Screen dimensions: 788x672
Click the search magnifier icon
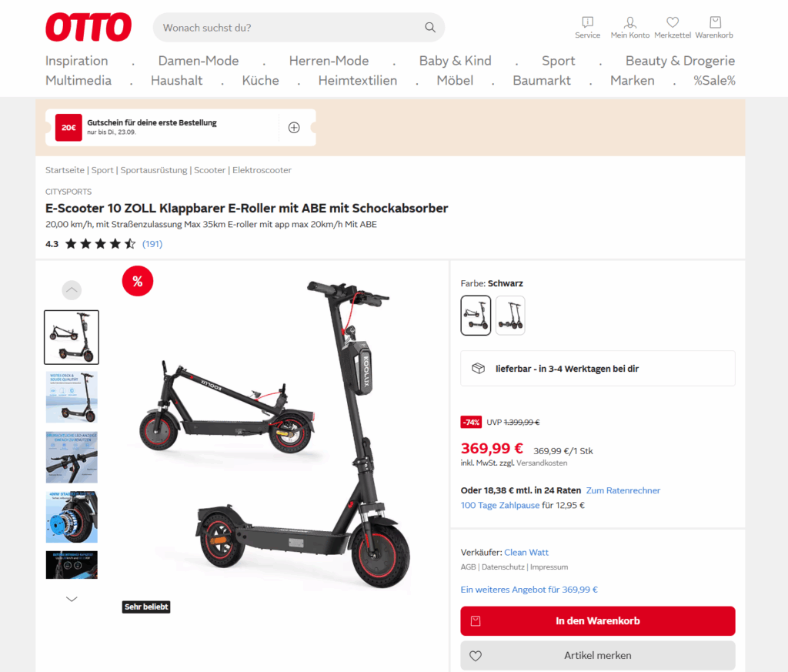(x=430, y=27)
